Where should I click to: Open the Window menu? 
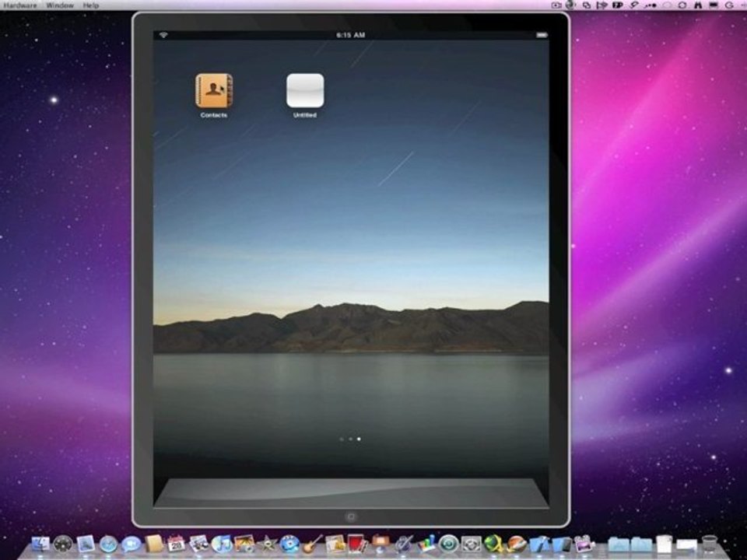pos(60,5)
